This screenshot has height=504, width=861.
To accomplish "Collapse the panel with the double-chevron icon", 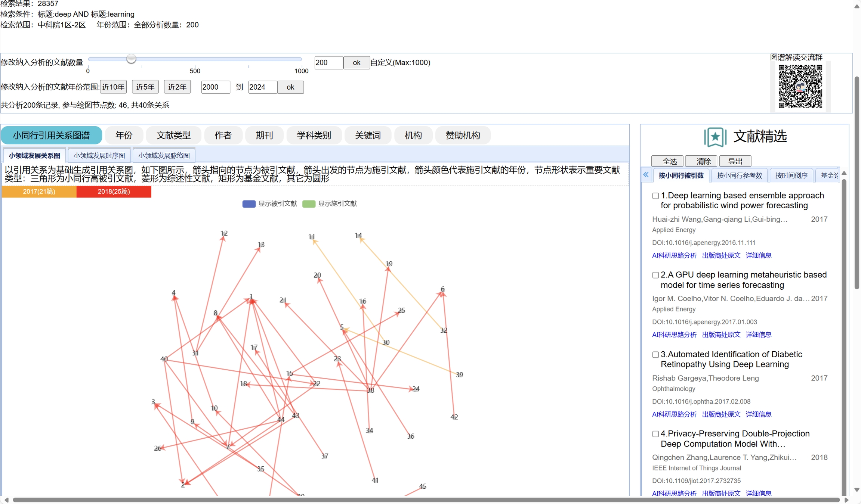I will coord(646,175).
